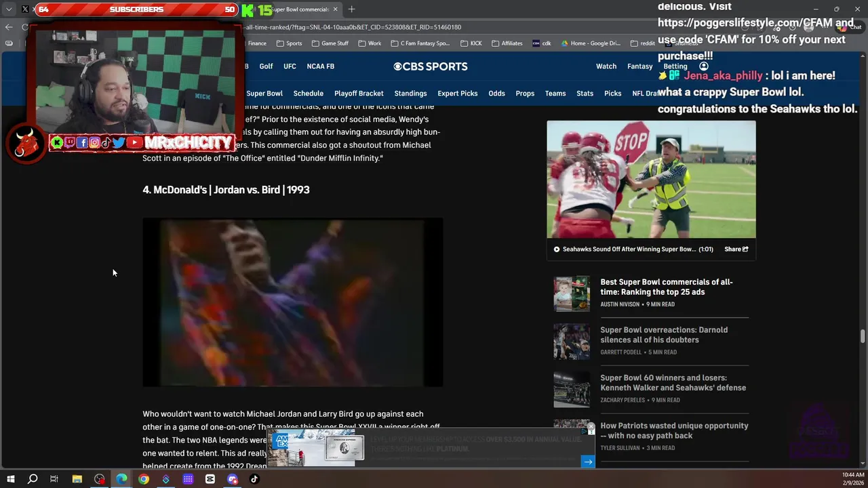Open Task View on taskbar
Image resolution: width=868 pixels, height=488 pixels.
54,479
